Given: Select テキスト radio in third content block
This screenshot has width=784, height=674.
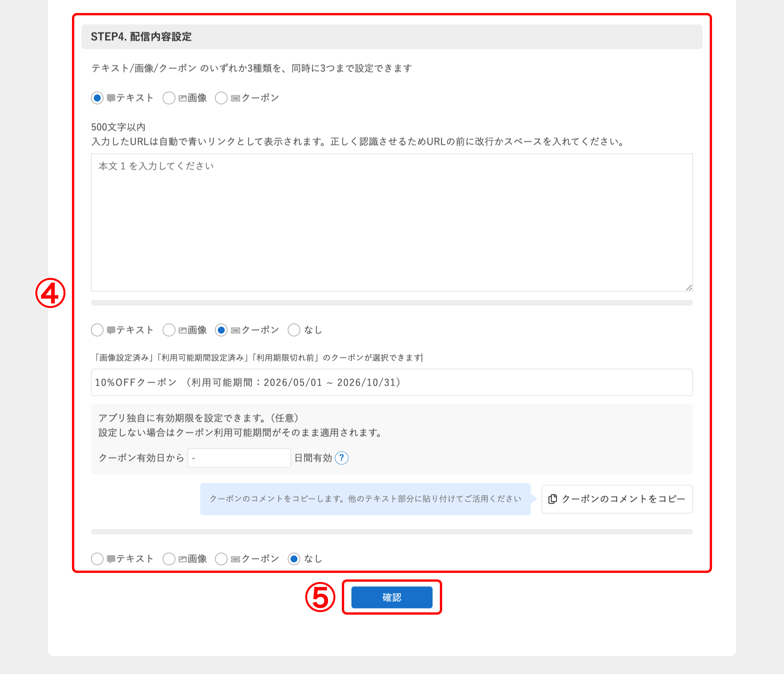Looking at the screenshot, I should [x=97, y=559].
